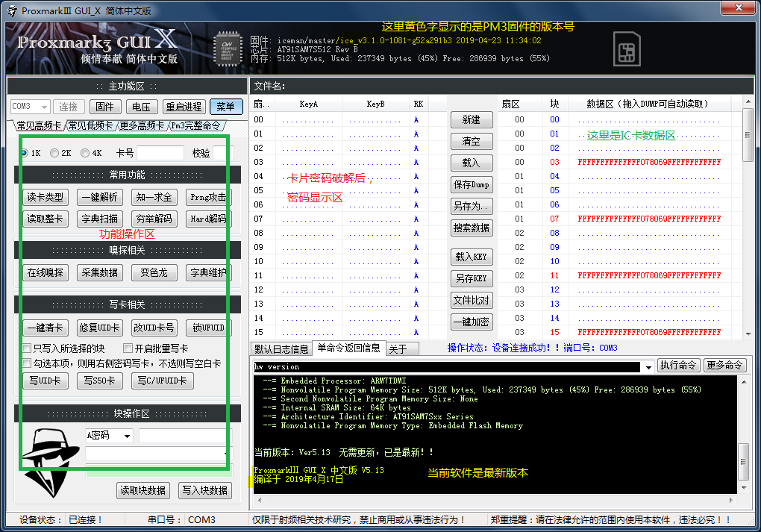The width and height of the screenshot is (761, 532).
Task: Click 写UID卡 button
Action: [46, 381]
